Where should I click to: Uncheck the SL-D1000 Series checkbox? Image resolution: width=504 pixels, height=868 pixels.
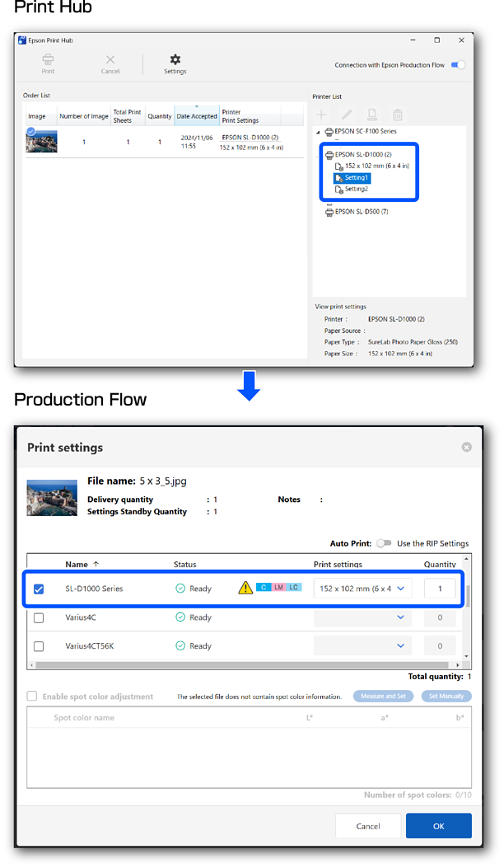point(39,589)
